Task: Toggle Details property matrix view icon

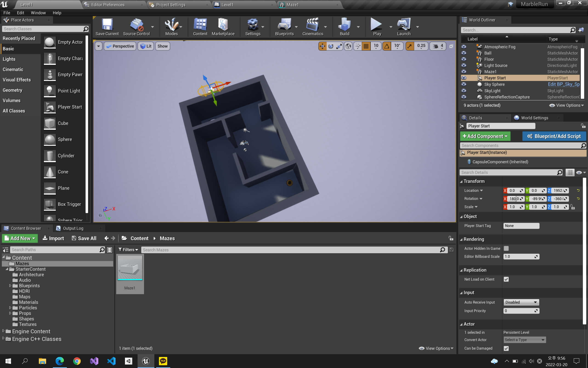Action: pos(570,172)
